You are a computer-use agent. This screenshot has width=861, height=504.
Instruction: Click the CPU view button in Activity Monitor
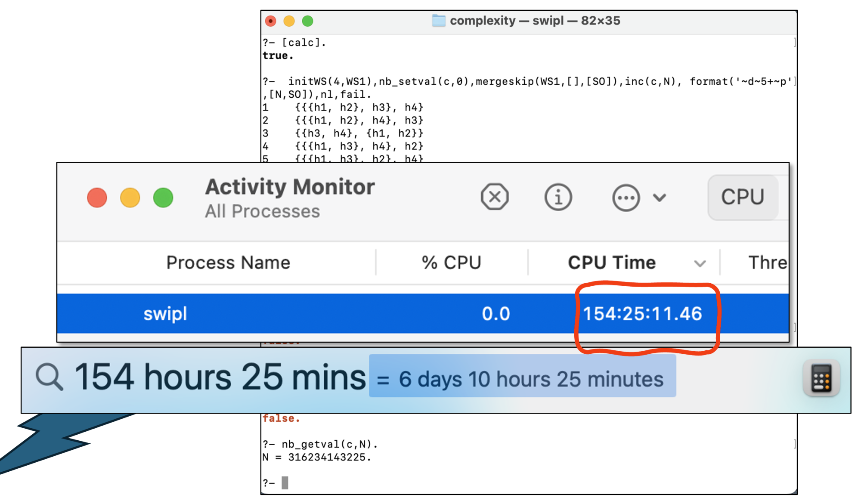(742, 197)
